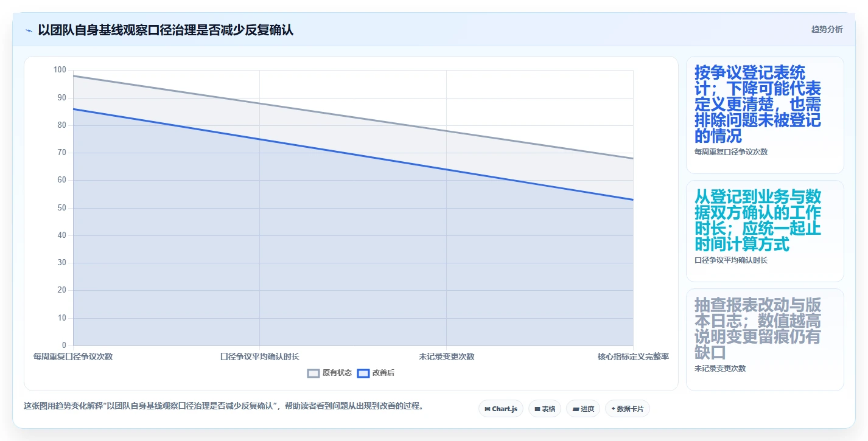The width and height of the screenshot is (868, 441).
Task: Click the trend icon beside the title
Action: click(29, 30)
